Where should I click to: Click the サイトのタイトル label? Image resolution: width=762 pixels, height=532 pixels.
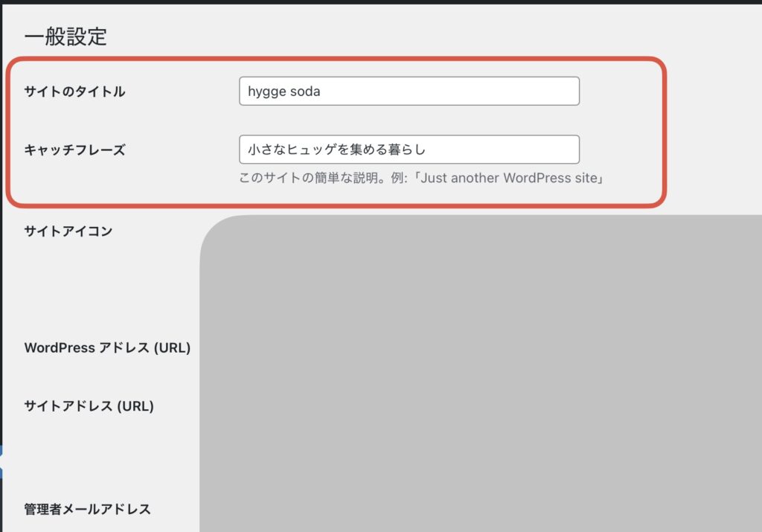[x=75, y=92]
